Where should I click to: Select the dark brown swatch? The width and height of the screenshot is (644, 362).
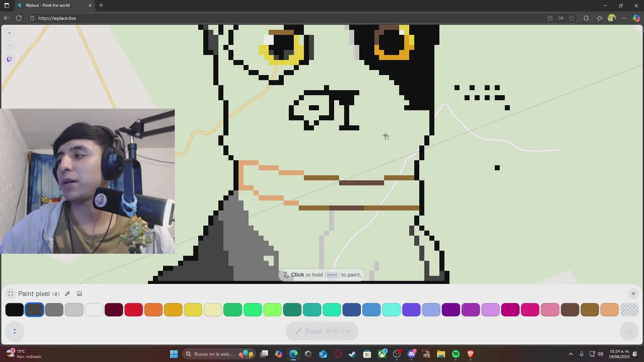570,310
